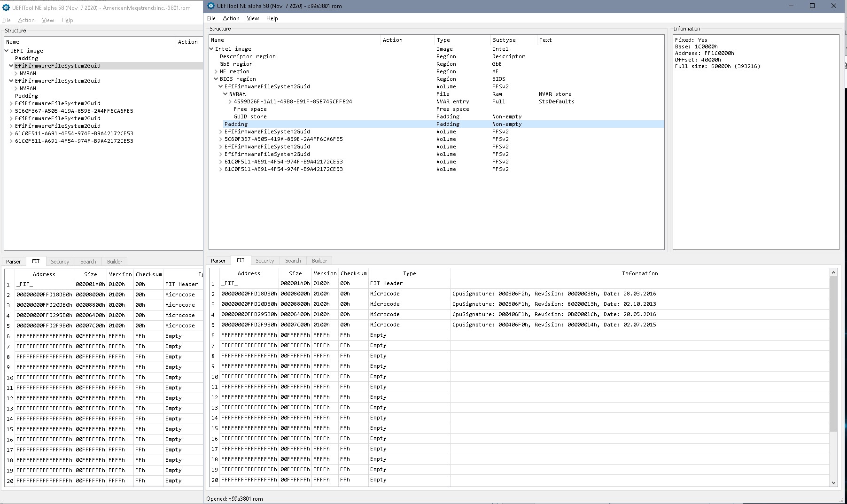Click the UEFITool app icon in the AmericanMegatrends window title bar
This screenshot has height=504, width=847.
pyautogui.click(x=6, y=8)
